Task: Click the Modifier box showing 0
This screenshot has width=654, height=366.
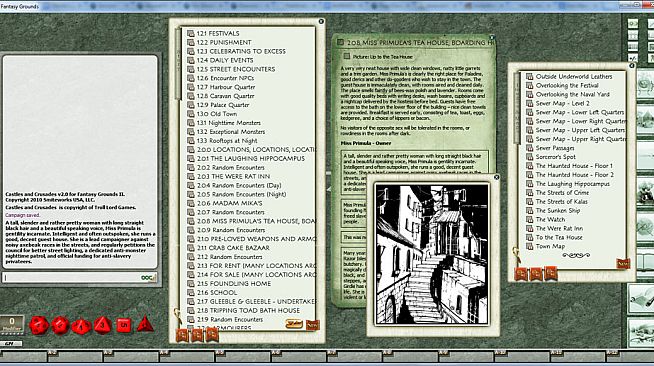Action: (12, 324)
